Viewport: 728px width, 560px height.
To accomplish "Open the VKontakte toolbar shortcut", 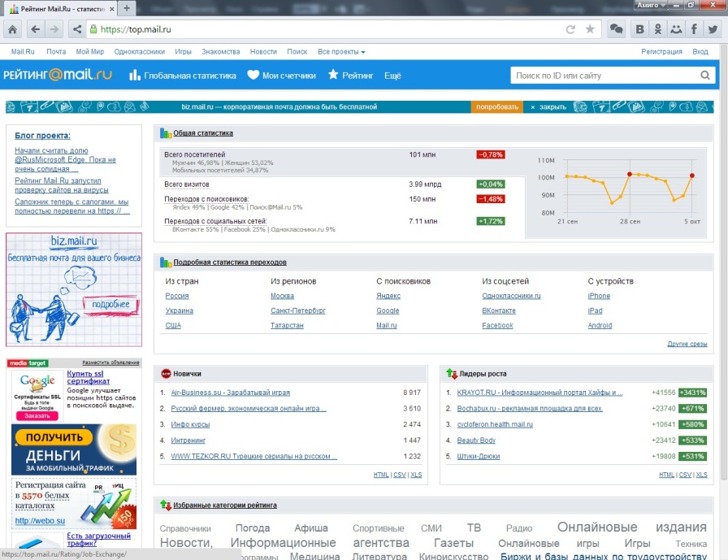I will (x=640, y=29).
